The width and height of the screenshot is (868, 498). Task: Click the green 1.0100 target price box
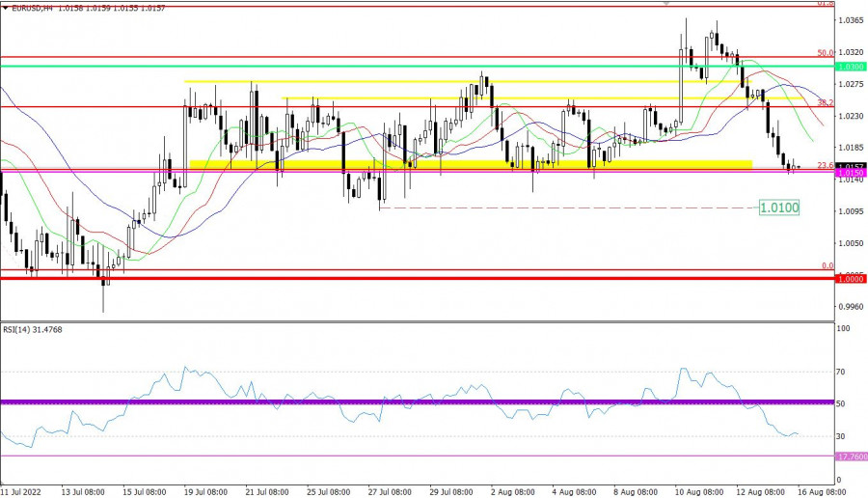[x=779, y=207]
